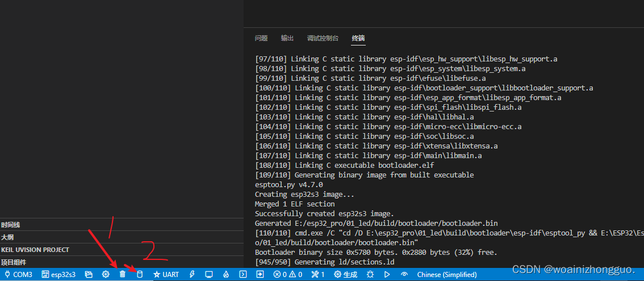The height and width of the screenshot is (281, 644).
Task: Click the build, flash and monitor flame icon
Action: click(226, 274)
